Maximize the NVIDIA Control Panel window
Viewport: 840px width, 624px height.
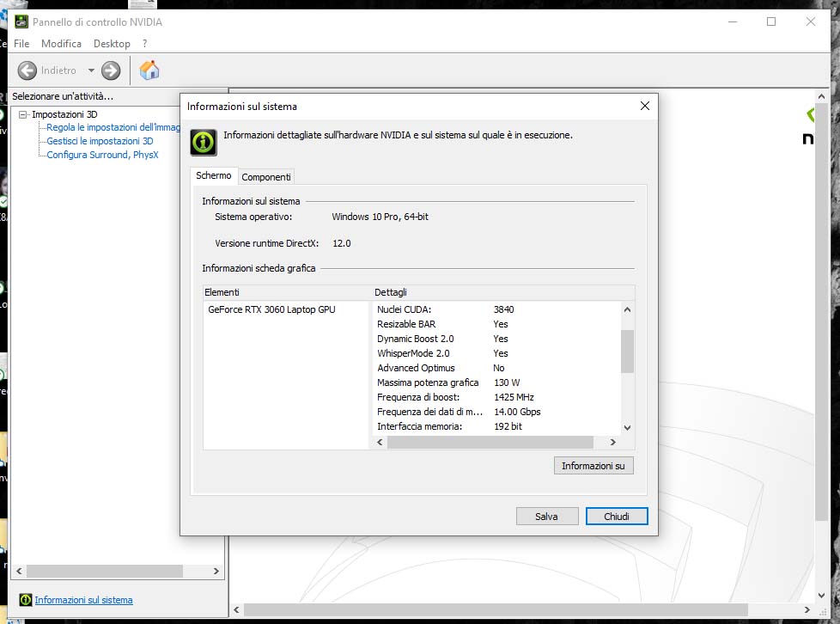pyautogui.click(x=771, y=21)
